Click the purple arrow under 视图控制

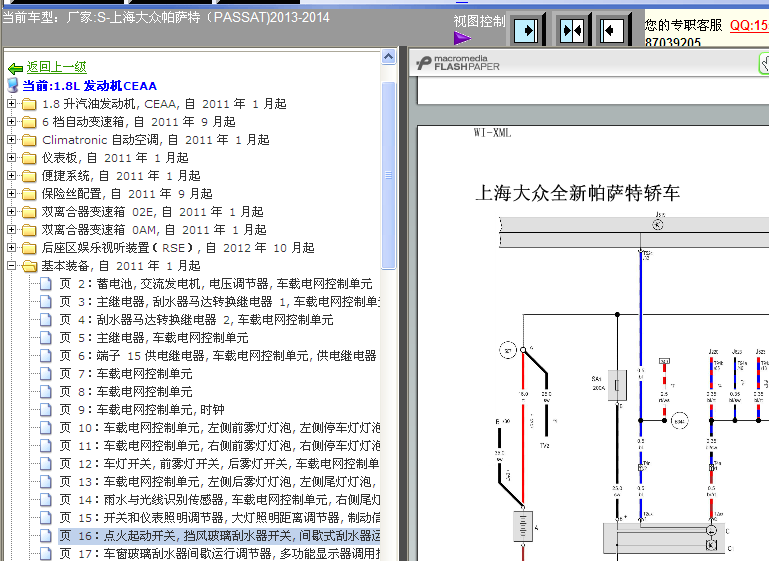coord(462,38)
